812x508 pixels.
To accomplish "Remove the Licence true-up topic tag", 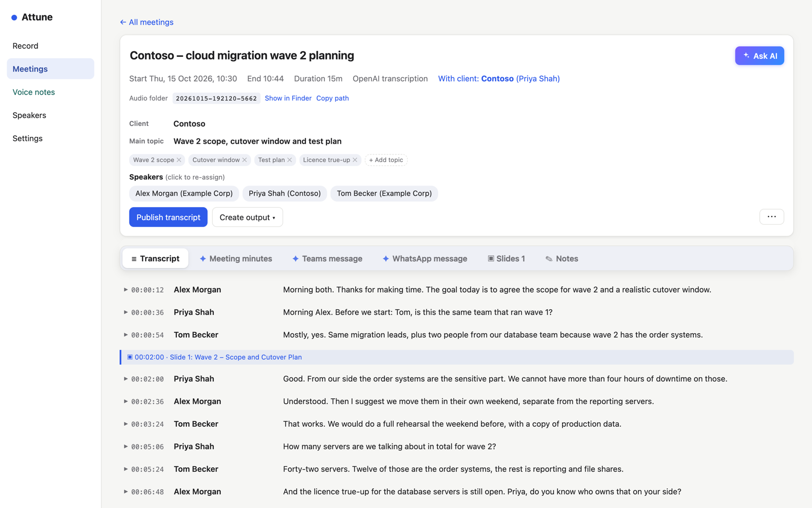I will click(x=355, y=160).
